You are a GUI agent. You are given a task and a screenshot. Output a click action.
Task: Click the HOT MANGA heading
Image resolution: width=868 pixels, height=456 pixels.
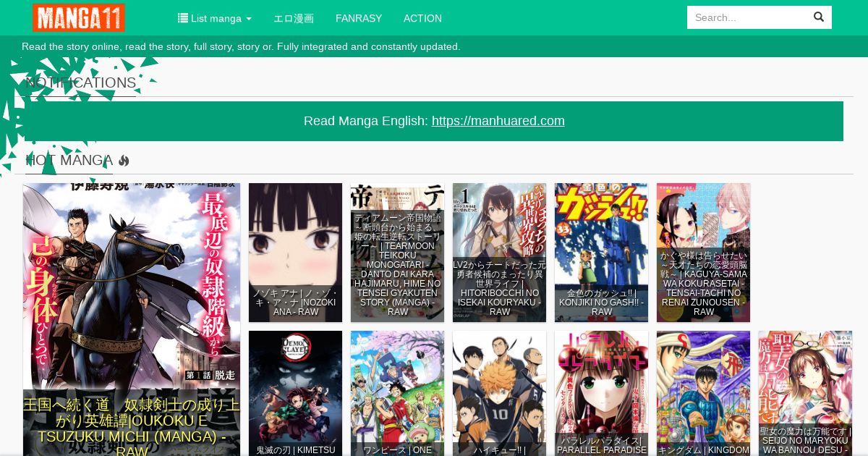[x=69, y=161]
